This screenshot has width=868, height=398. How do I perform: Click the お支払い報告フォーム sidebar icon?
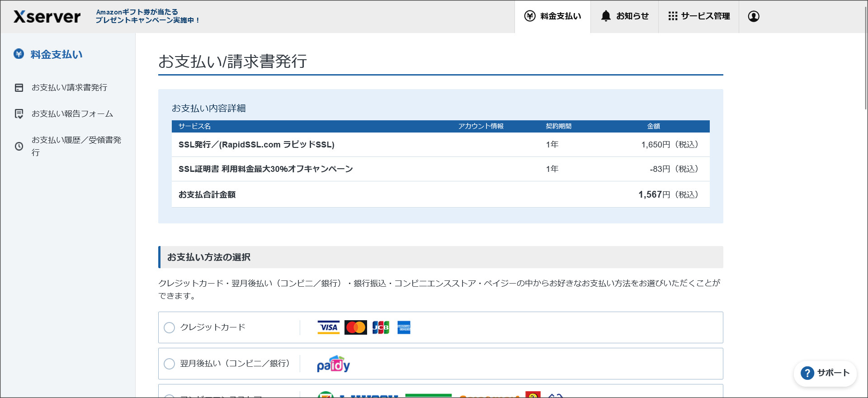[x=19, y=114]
